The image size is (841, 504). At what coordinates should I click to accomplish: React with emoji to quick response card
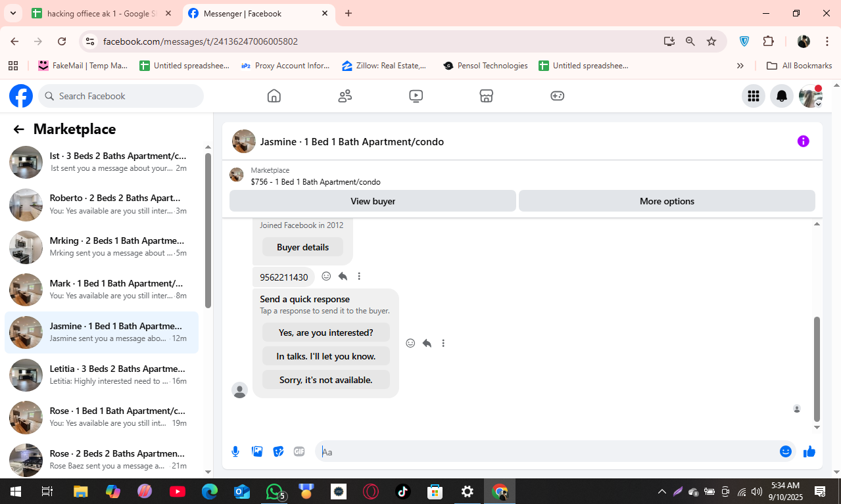[x=410, y=343]
